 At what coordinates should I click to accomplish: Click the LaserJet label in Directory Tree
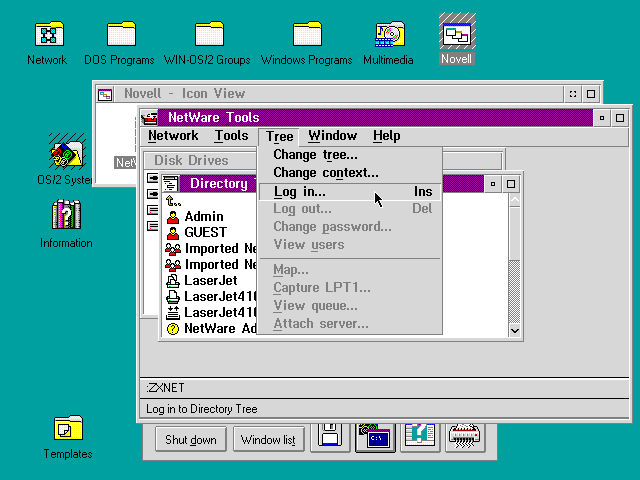(x=211, y=281)
